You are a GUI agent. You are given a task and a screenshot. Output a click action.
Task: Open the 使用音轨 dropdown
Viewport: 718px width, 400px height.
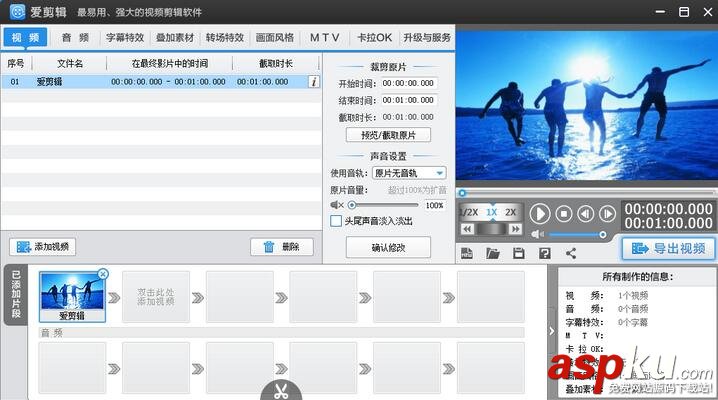(409, 173)
